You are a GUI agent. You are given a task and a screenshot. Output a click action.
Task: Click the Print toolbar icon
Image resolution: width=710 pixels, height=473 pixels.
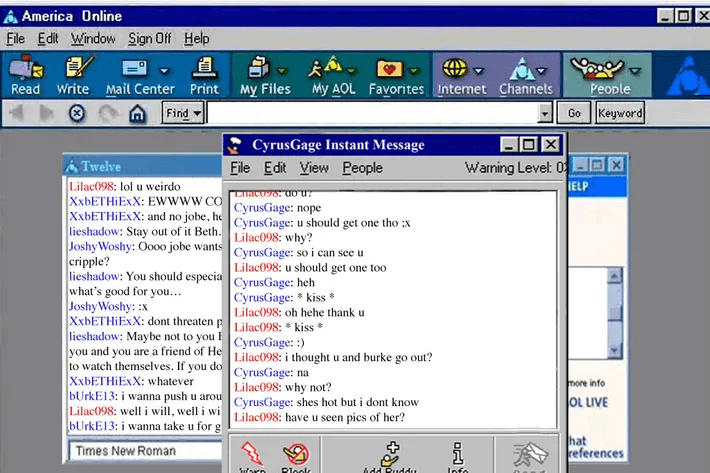pos(204,75)
